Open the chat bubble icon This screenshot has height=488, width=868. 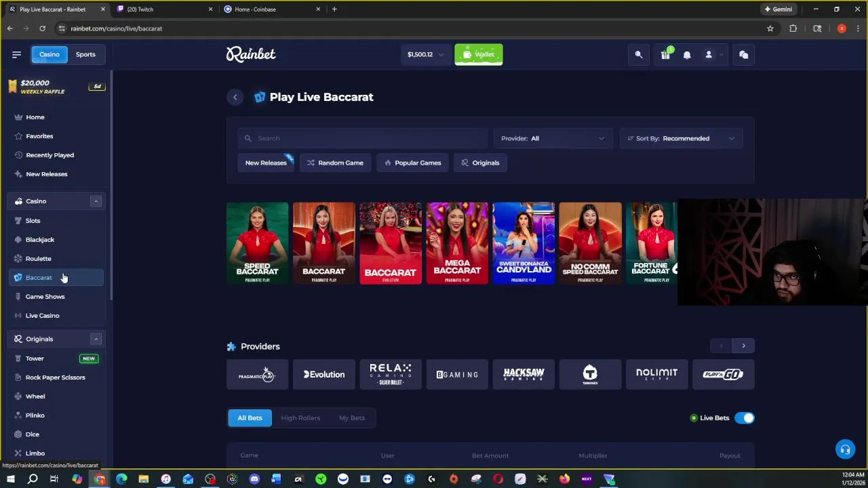744,54
